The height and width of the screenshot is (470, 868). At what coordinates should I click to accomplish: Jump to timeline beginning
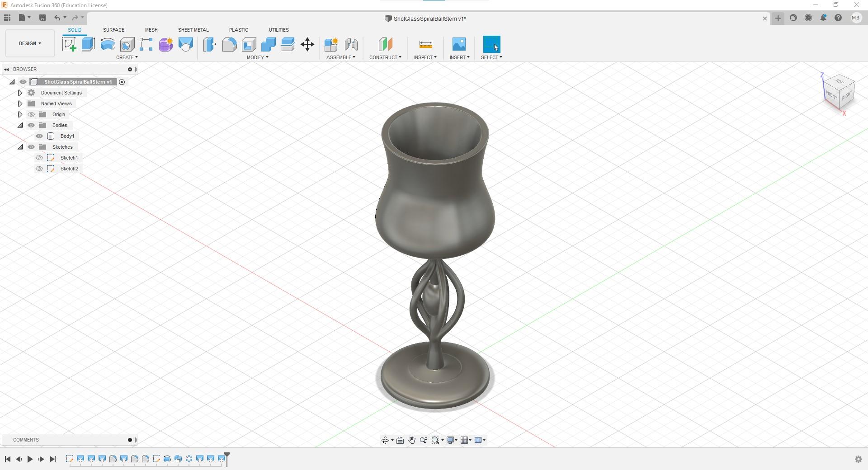[x=7, y=459]
